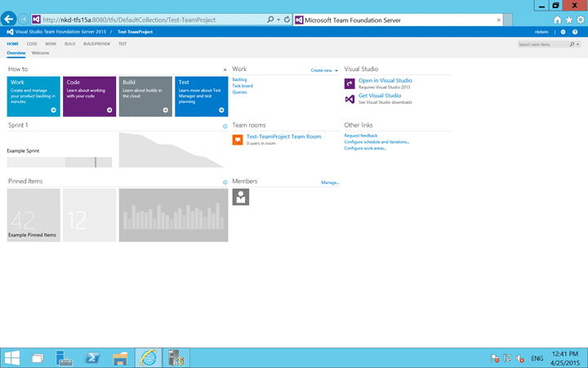Click the browser forward arrow
This screenshot has height=368, width=588.
tap(23, 19)
